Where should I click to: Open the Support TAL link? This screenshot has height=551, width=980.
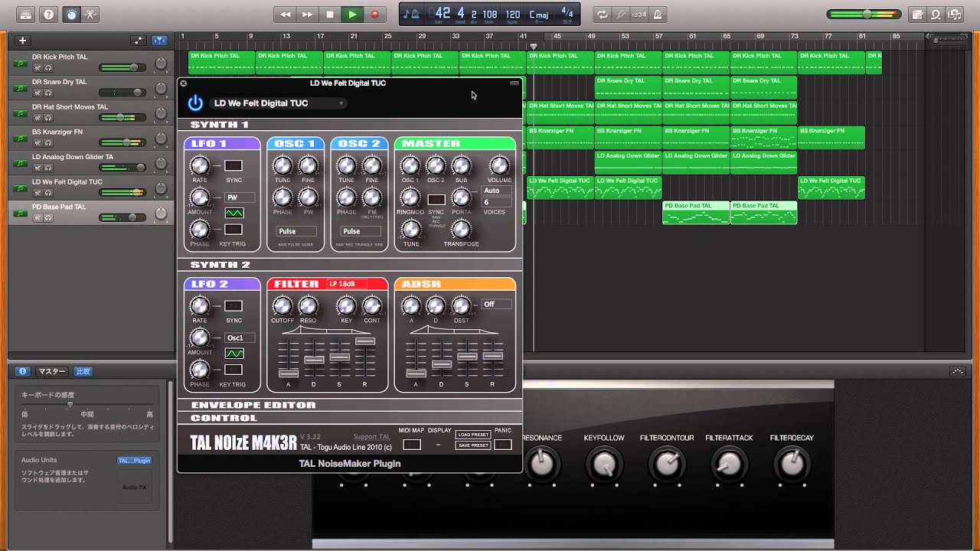pyautogui.click(x=371, y=437)
